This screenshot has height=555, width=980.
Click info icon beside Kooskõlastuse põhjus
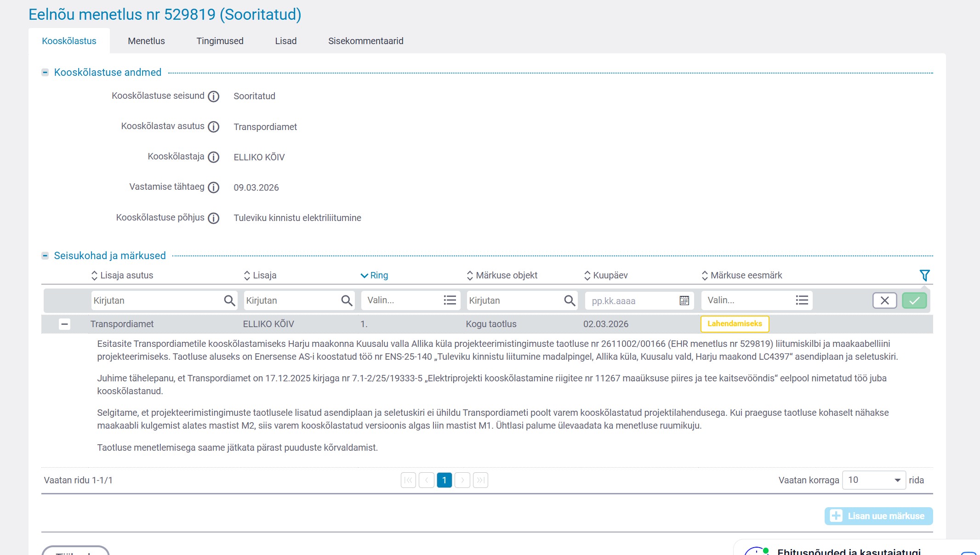(x=213, y=218)
